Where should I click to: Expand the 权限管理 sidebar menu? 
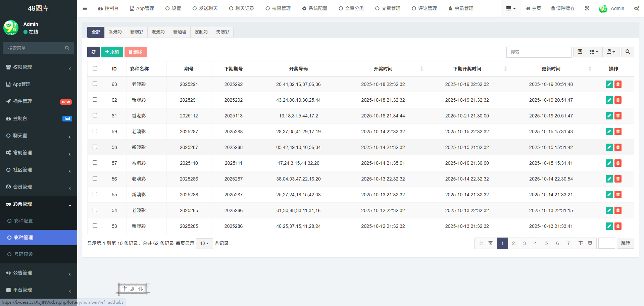point(39,67)
